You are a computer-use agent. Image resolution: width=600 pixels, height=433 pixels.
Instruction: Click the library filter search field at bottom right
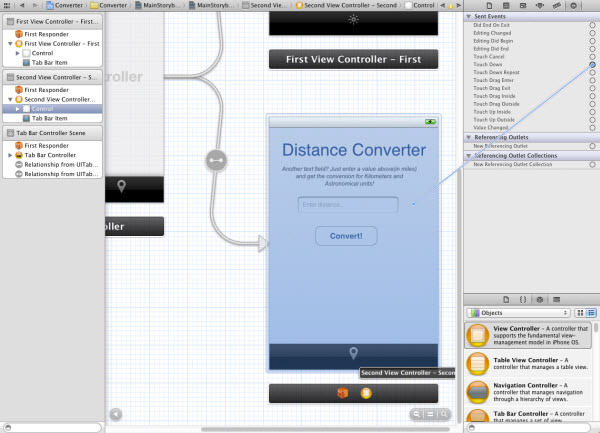point(530,427)
